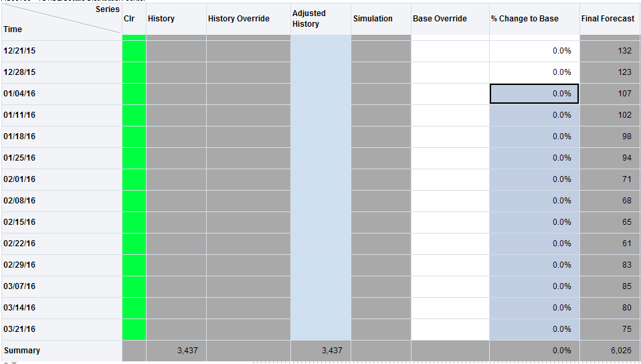The image size is (641, 364).
Task: Select the 02/15/16 time row label
Action: [62, 222]
